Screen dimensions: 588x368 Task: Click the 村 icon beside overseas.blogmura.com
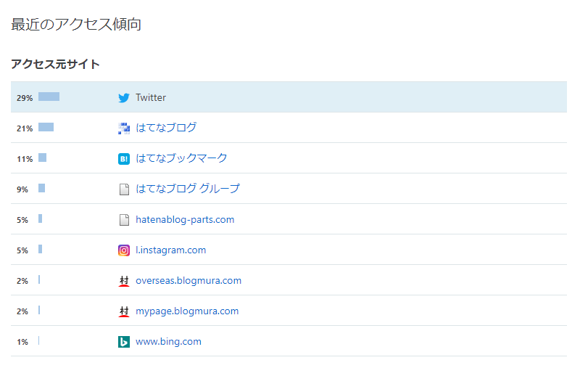click(124, 281)
